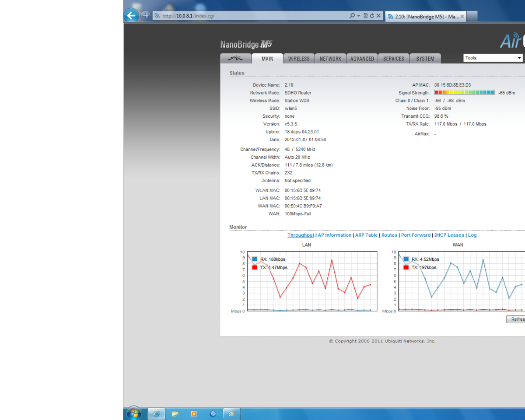Screen dimensions: 525x420
Task: Switch to the WIRELESS tab
Action: [x=299, y=59]
